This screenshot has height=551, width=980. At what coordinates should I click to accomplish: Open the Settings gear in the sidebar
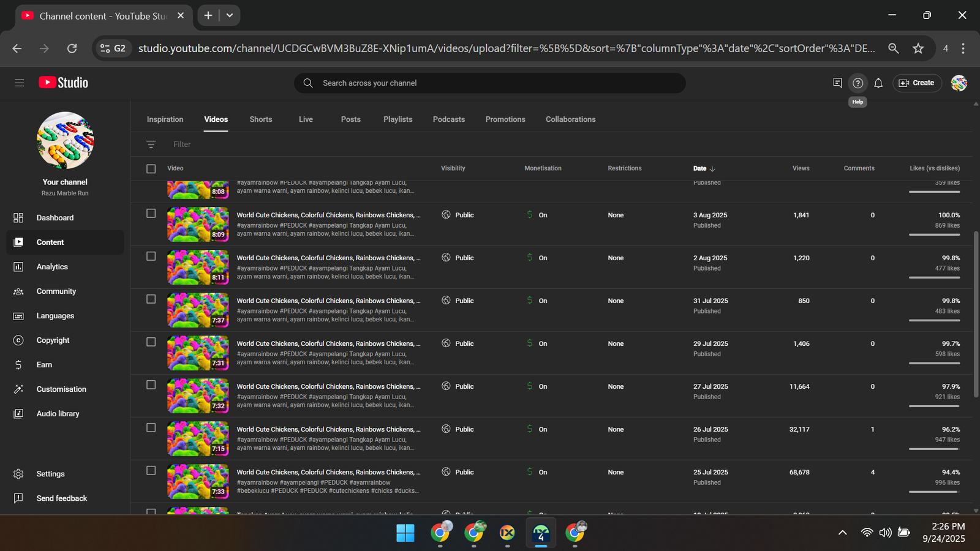coord(18,474)
